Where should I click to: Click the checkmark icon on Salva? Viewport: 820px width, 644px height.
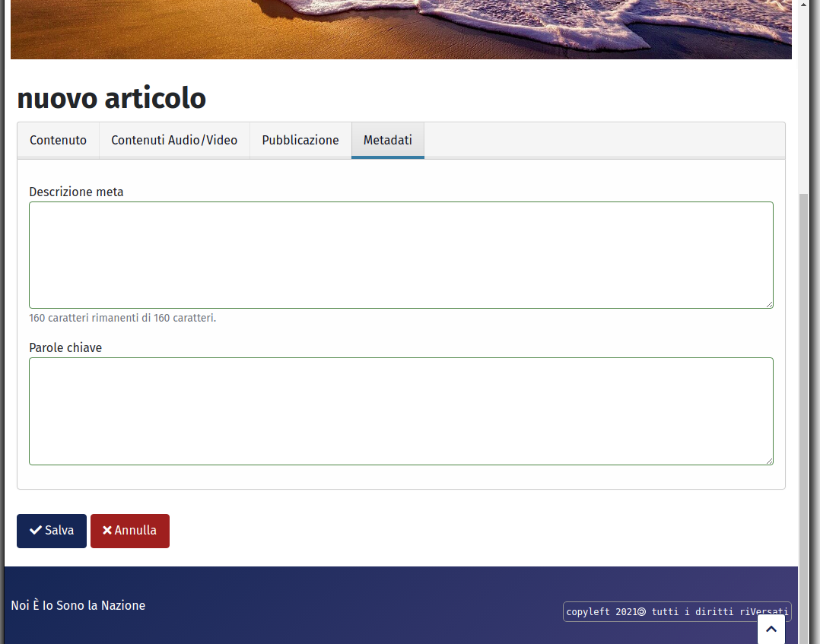[x=35, y=531]
